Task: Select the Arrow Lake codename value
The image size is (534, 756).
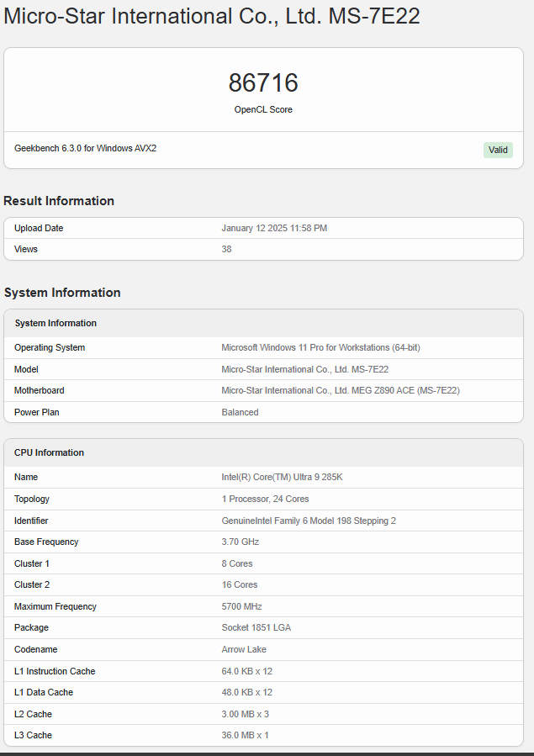Action: [x=243, y=649]
